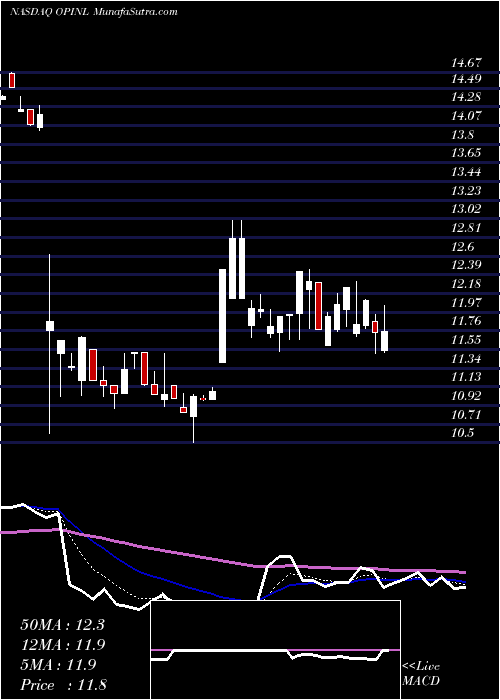Click the 13.02 price axis label
The image size is (500, 700).
tap(467, 209)
